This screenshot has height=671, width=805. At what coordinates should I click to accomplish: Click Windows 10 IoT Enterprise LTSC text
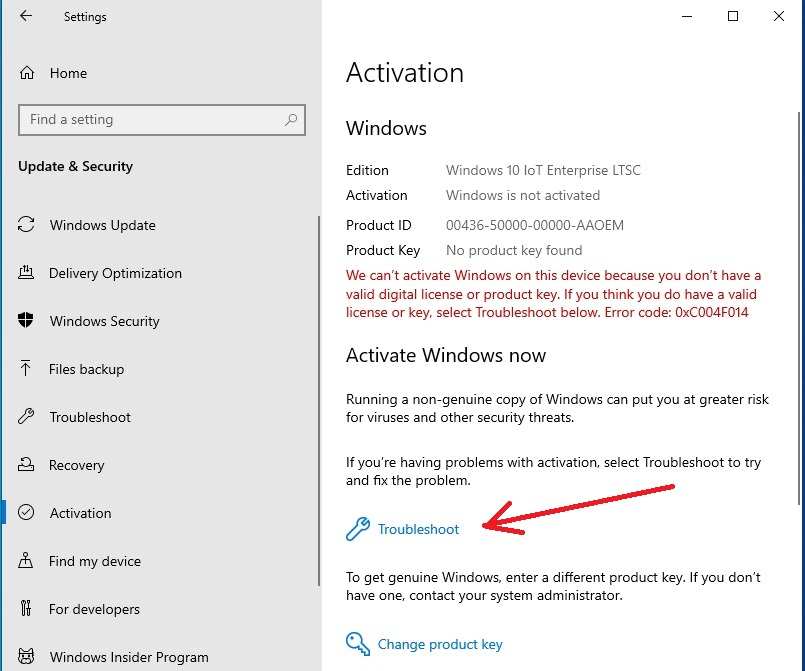pos(543,170)
